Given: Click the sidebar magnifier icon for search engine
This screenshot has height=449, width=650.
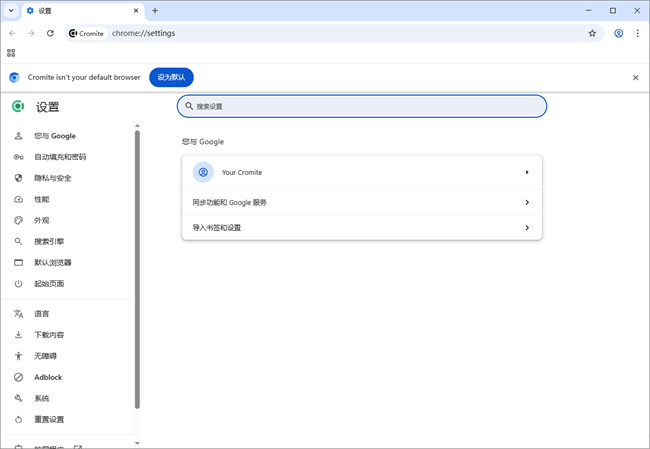Looking at the screenshot, I should (x=18, y=241).
